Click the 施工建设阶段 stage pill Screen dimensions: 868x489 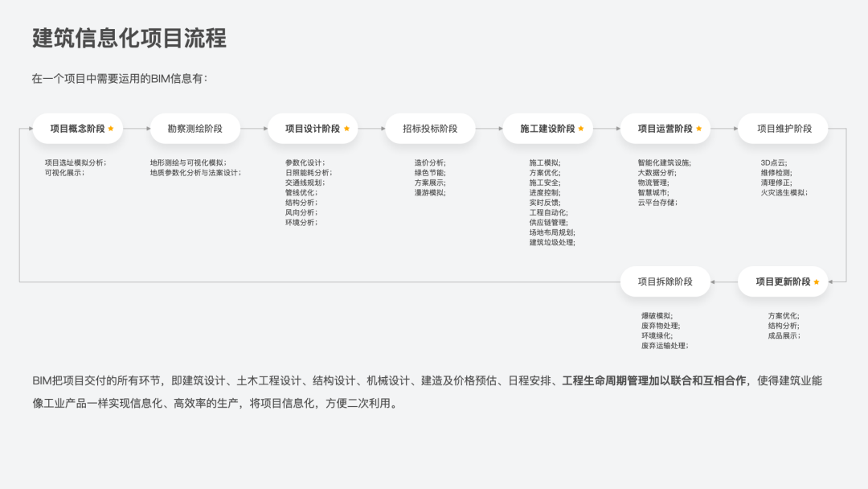(547, 129)
